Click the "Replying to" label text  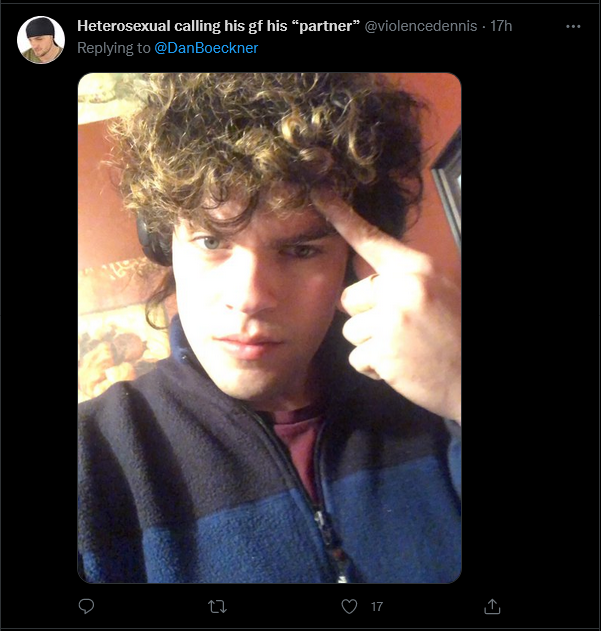click(x=114, y=48)
